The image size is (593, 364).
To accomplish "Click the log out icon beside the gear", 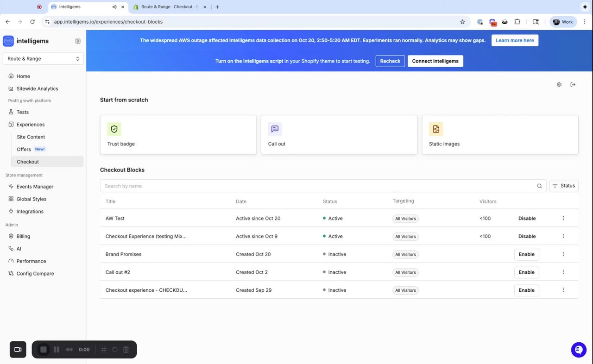I will point(573,85).
